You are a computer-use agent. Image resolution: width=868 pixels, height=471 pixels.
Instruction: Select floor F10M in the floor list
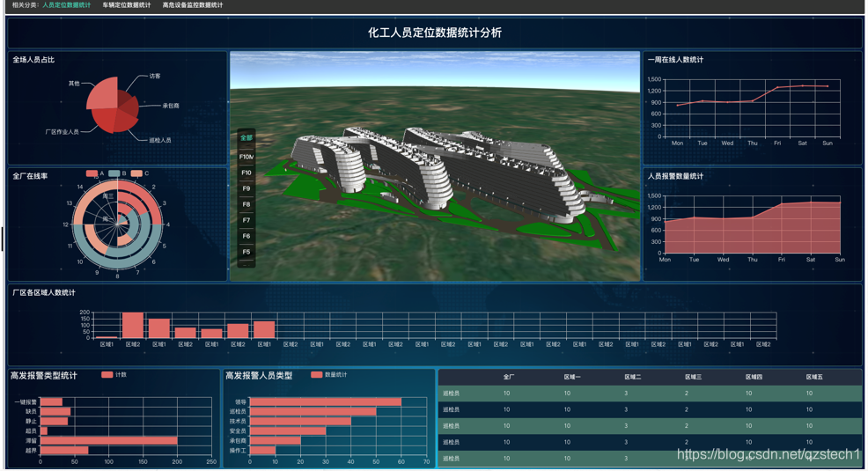tap(246, 157)
